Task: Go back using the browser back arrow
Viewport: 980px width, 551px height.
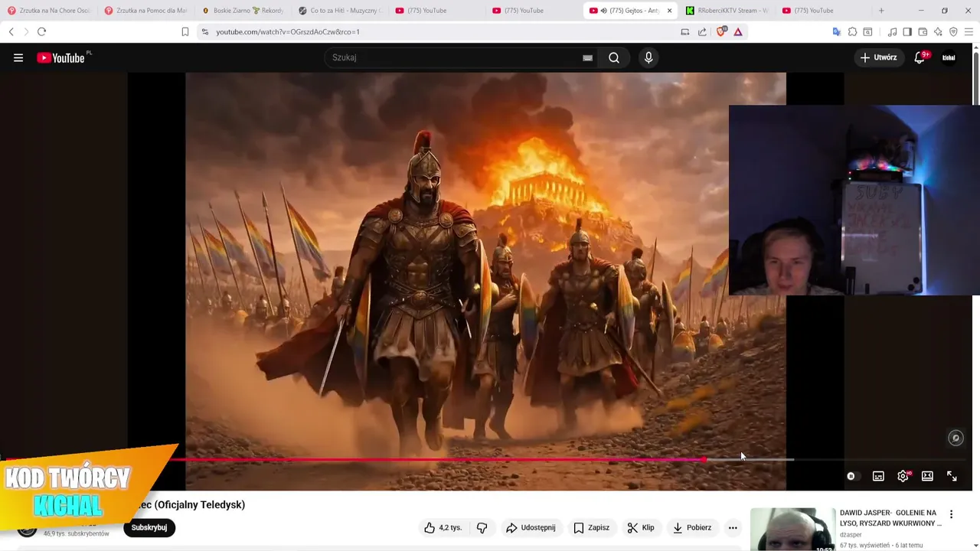Action: coord(11,31)
